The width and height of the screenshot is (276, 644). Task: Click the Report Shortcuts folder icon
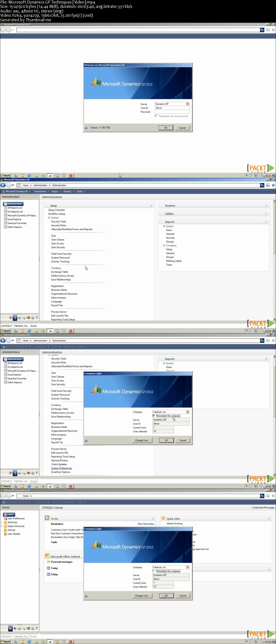tap(5, 526)
